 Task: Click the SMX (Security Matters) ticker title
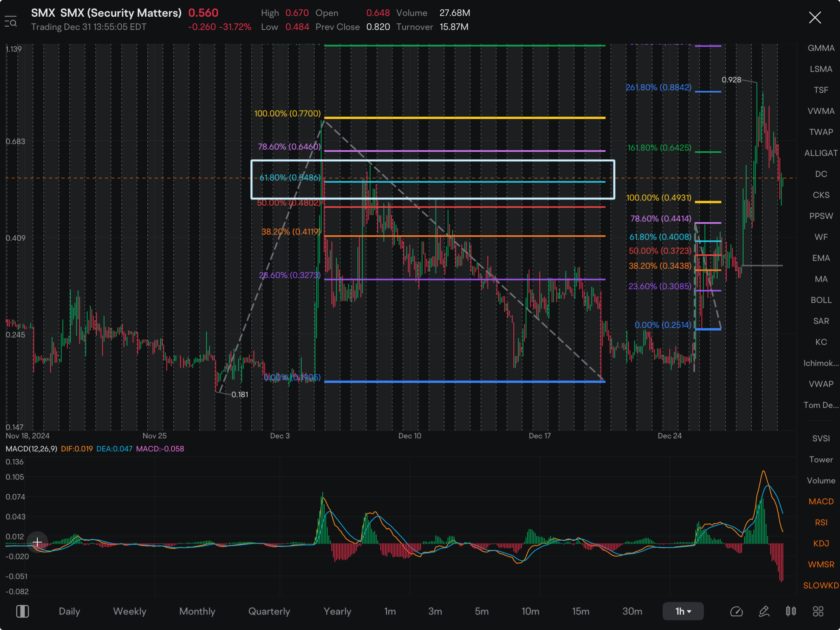106,13
